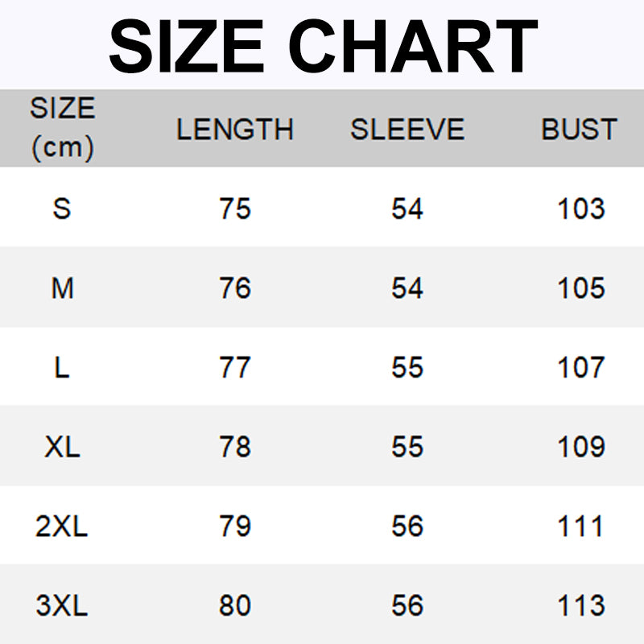Select the S size row label
Screen dimensions: 644x644
(x=62, y=208)
